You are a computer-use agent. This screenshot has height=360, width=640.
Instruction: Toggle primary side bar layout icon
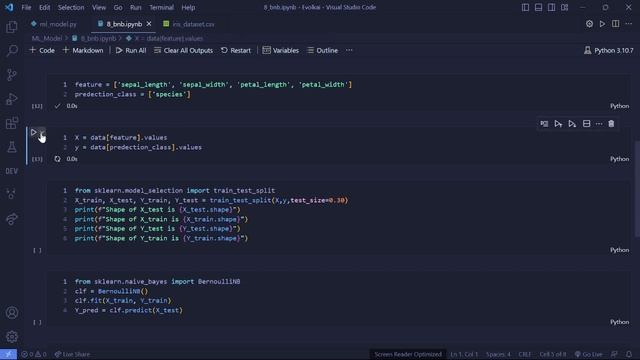click(x=525, y=7)
